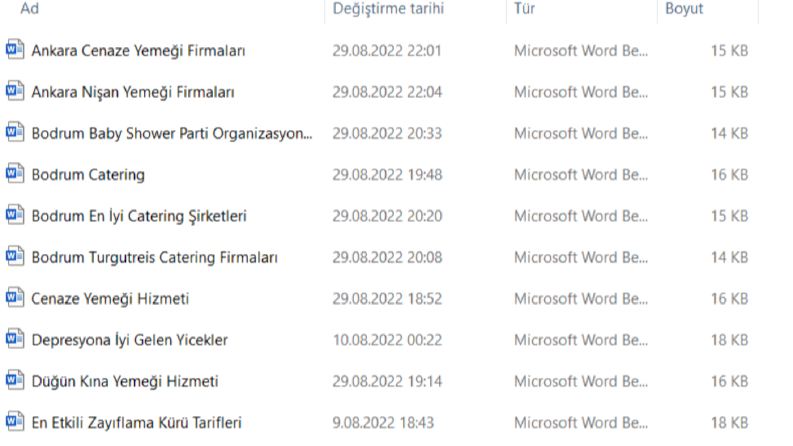This screenshot has width=793, height=446.
Task: Select file En Etkili Zayıflama Kürü Tarifleri
Action: pyautogui.click(x=137, y=423)
